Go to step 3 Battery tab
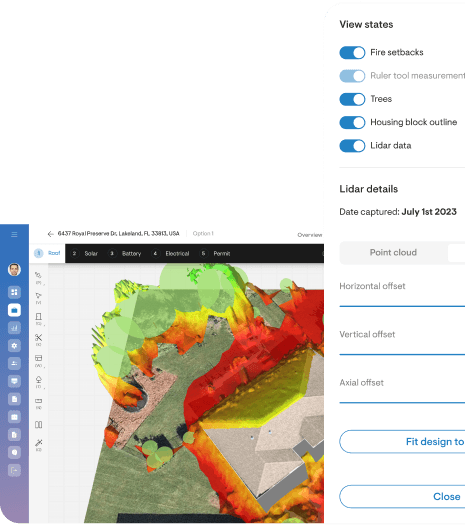This screenshot has height=527, width=465. pyautogui.click(x=125, y=253)
